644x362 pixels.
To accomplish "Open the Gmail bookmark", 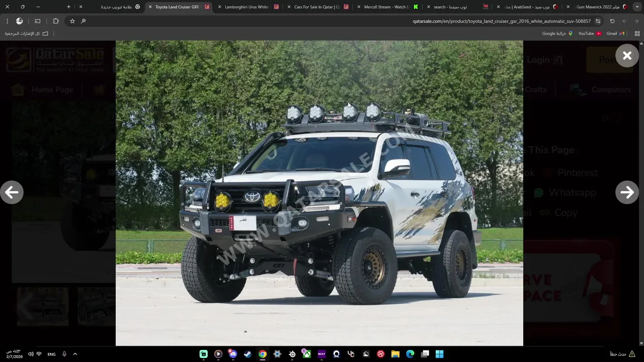I will tap(615, 34).
